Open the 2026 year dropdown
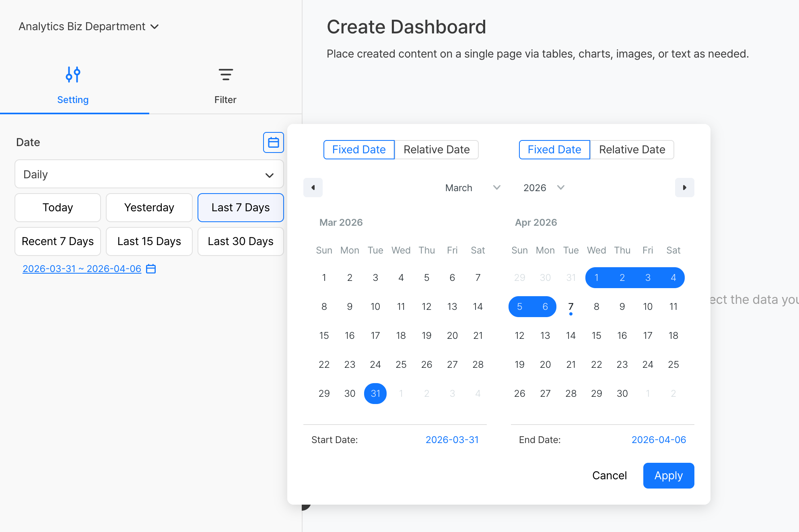 544,188
